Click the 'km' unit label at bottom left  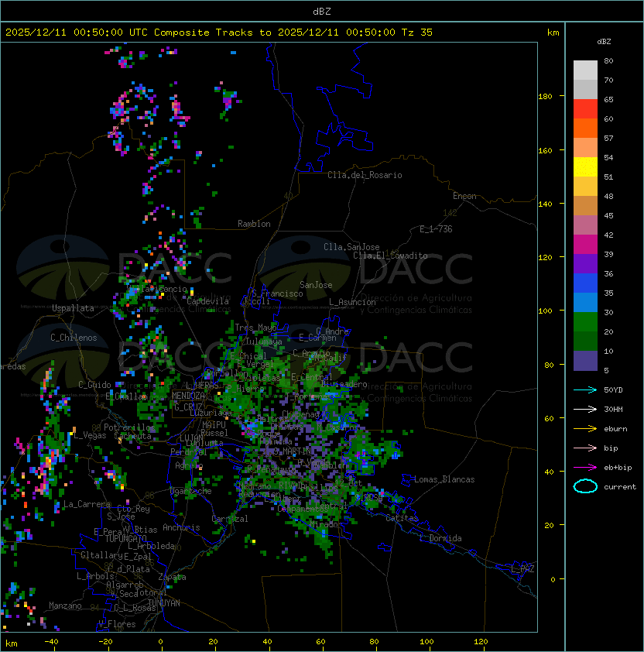tap(12, 643)
